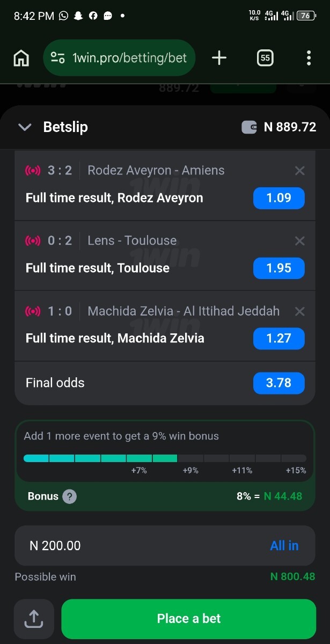Click the 1.27 odds for Machida Zelvia
This screenshot has height=644, width=330.
pos(278,339)
